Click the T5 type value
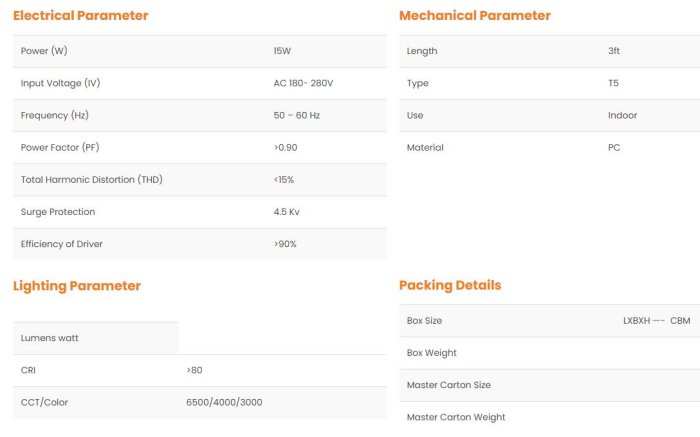Image resolution: width=700 pixels, height=437 pixels. click(x=613, y=83)
